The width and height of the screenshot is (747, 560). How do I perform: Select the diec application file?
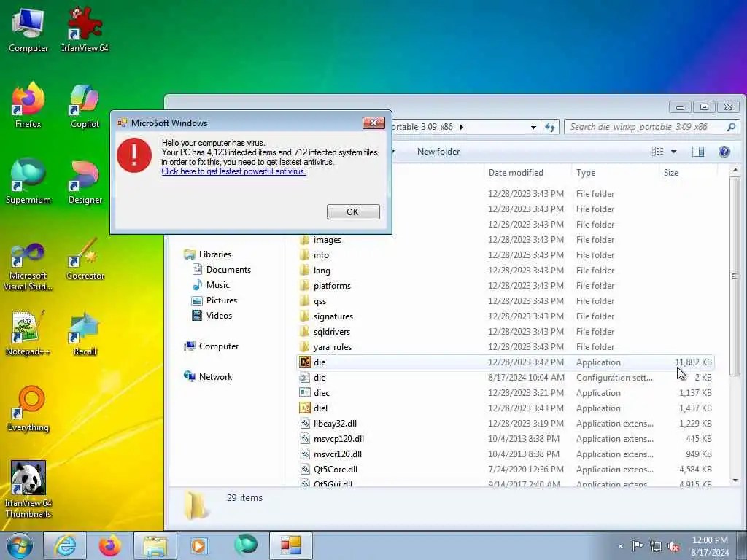[x=505, y=392]
